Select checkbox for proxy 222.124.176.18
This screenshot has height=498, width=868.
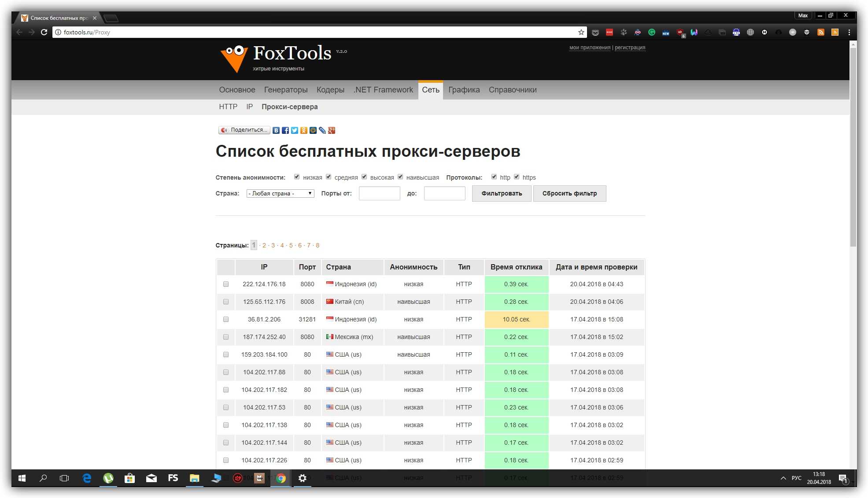pos(226,284)
